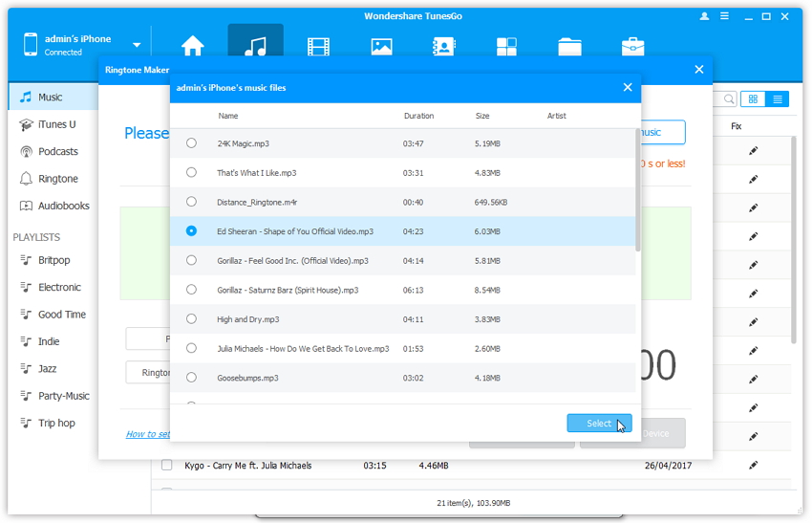Image resolution: width=812 pixels, height=523 pixels.
Task: Tick the Kygo - Carry Me checkbox
Action: [166, 466]
